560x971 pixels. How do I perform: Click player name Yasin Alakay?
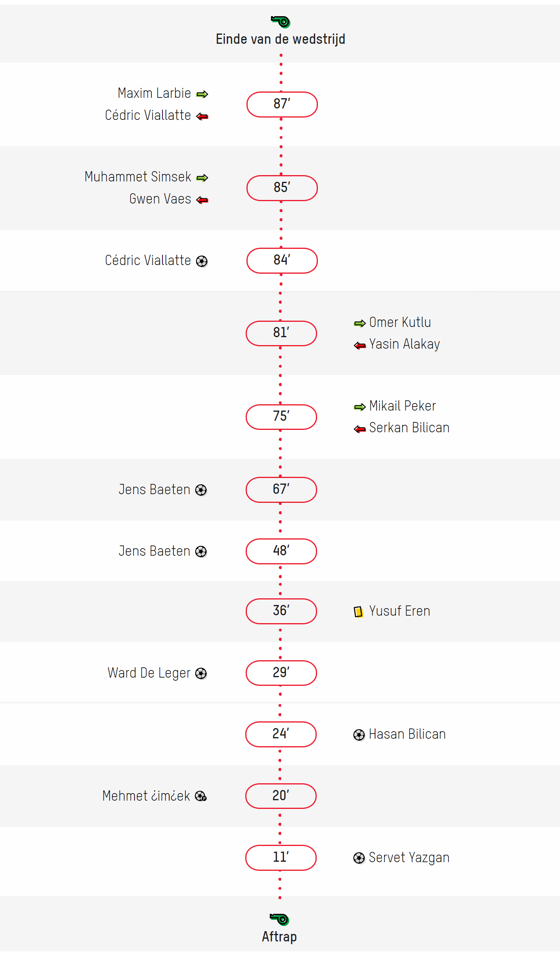click(405, 344)
